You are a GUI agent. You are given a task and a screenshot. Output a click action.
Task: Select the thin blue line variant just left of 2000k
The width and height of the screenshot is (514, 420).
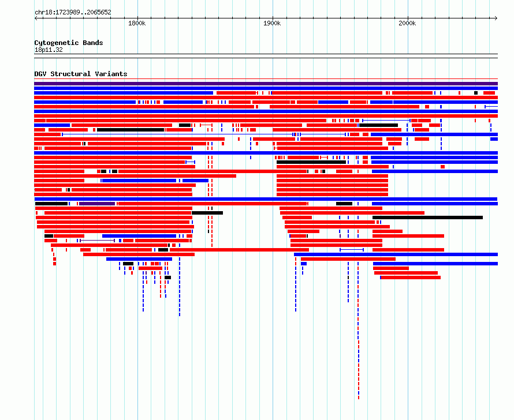(x=386, y=121)
